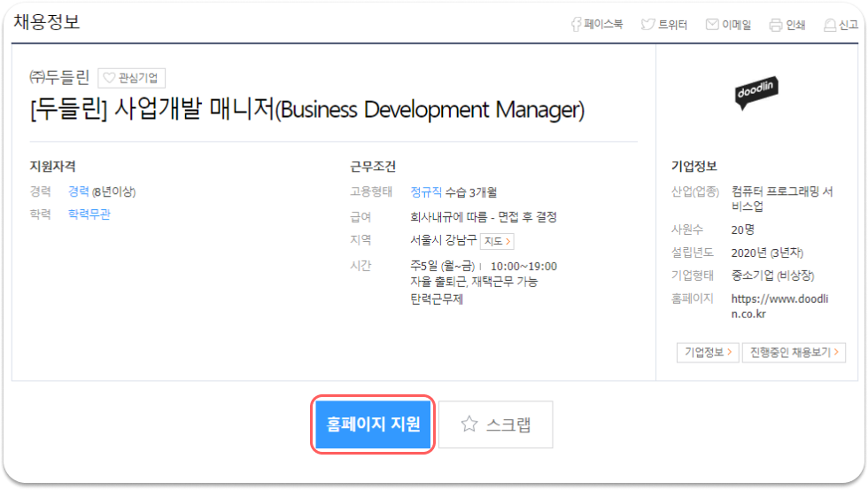Click the 홈페이지 지원 apply button
Viewport: 868px width, 490px height.
(x=373, y=424)
